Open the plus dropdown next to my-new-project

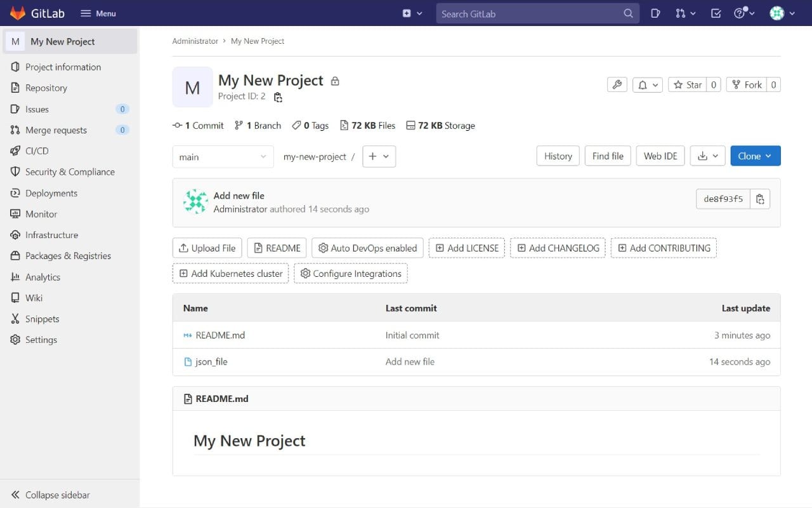(379, 156)
